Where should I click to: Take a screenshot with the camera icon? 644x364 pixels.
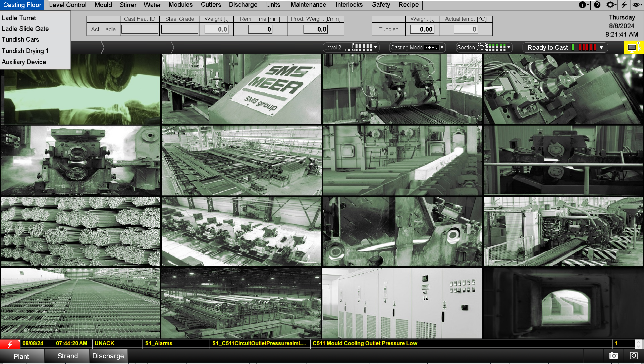(x=613, y=356)
